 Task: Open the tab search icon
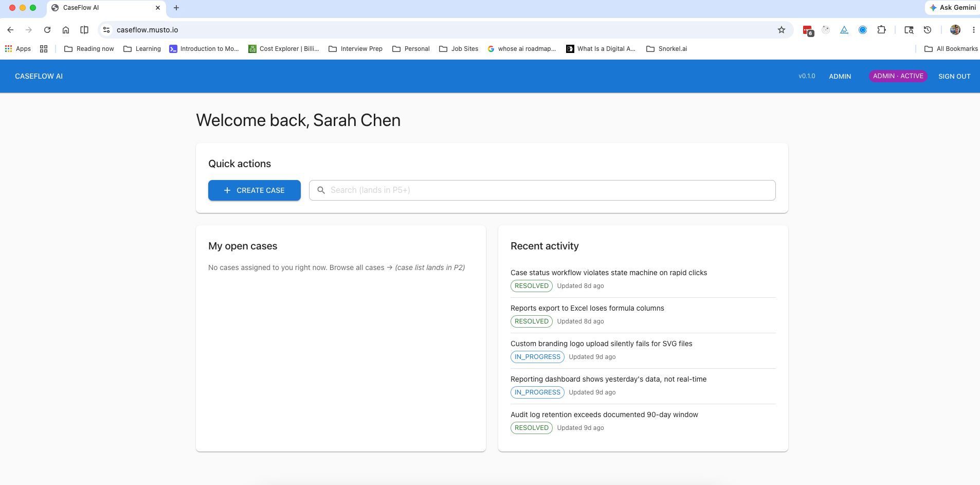(x=909, y=30)
